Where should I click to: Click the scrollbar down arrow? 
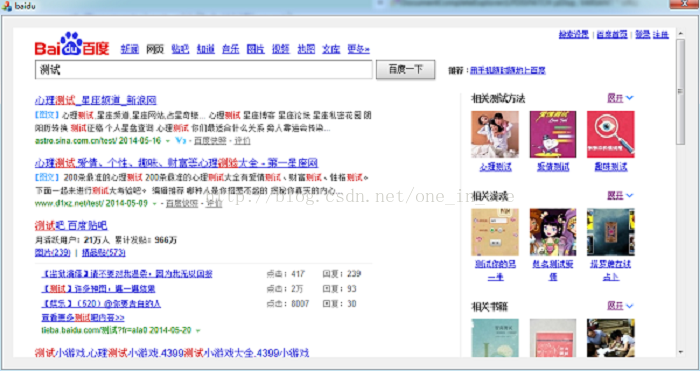(x=680, y=352)
